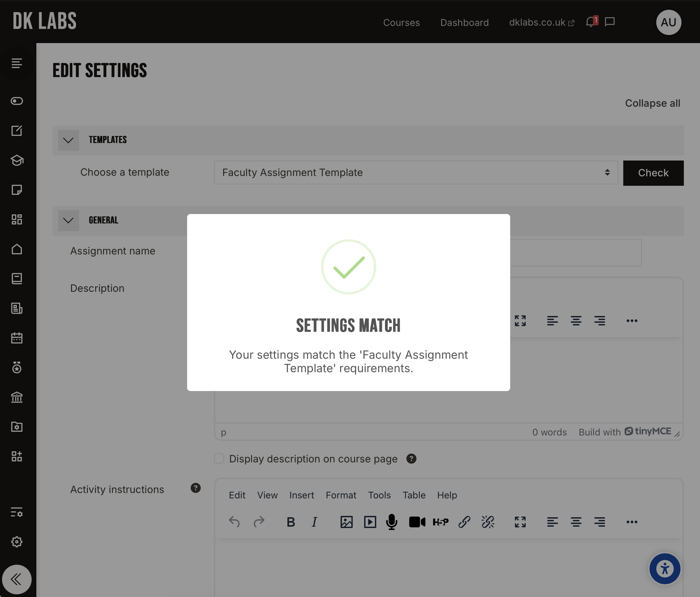
Task: Click the folder-with-gear icon in the sidebar
Action: click(16, 427)
